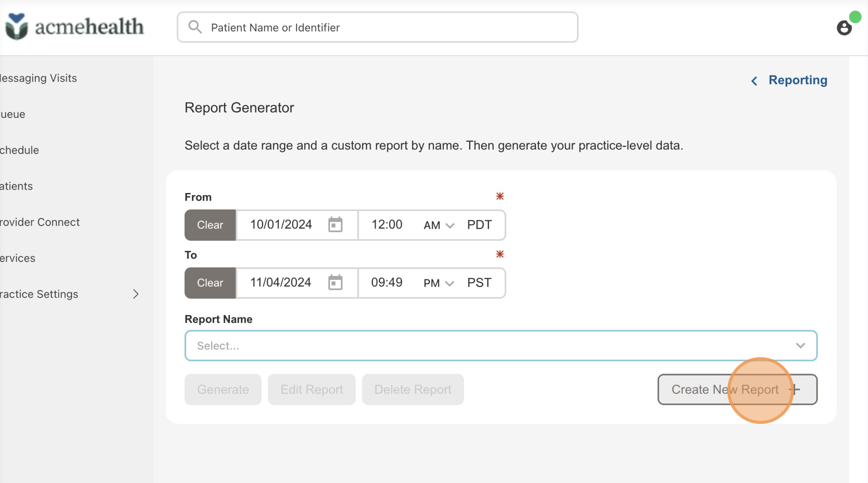Click the acmehealth logo
Image resolution: width=868 pixels, height=483 pixels.
coord(75,27)
